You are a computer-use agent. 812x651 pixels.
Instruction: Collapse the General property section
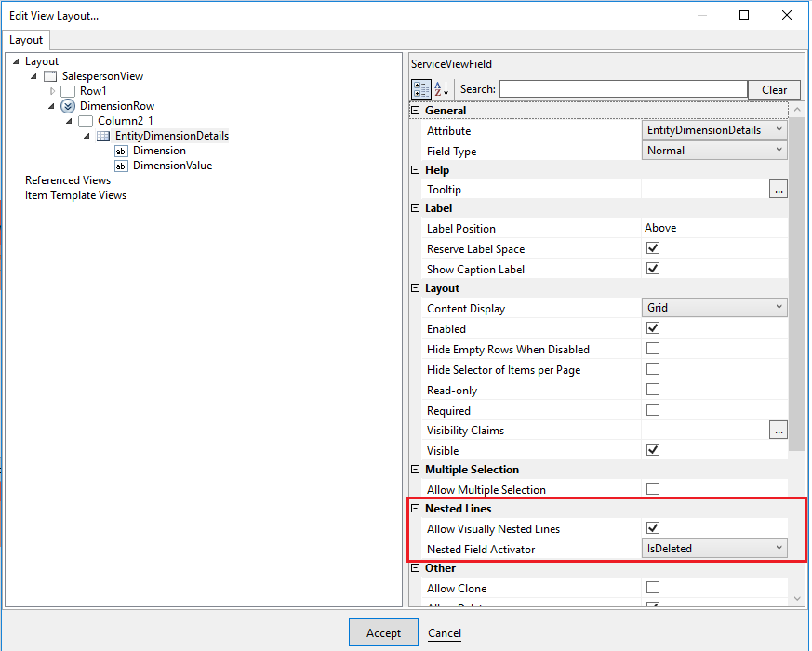coord(416,111)
